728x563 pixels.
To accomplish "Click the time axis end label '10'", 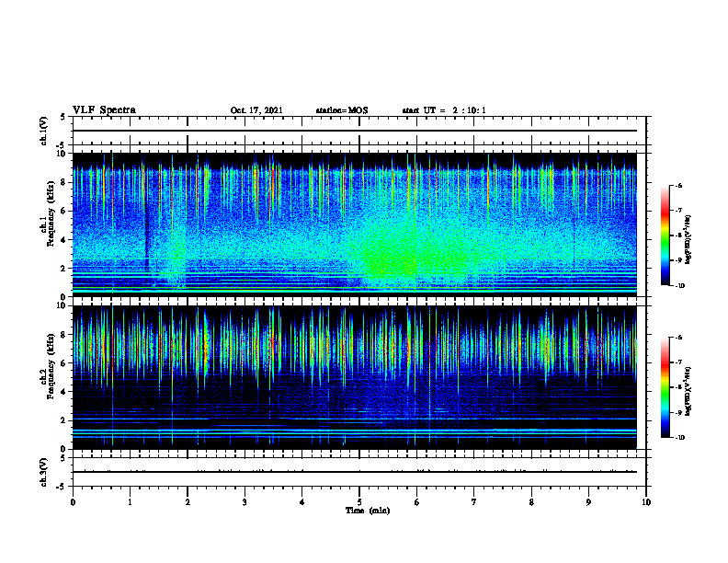I will (x=646, y=502).
